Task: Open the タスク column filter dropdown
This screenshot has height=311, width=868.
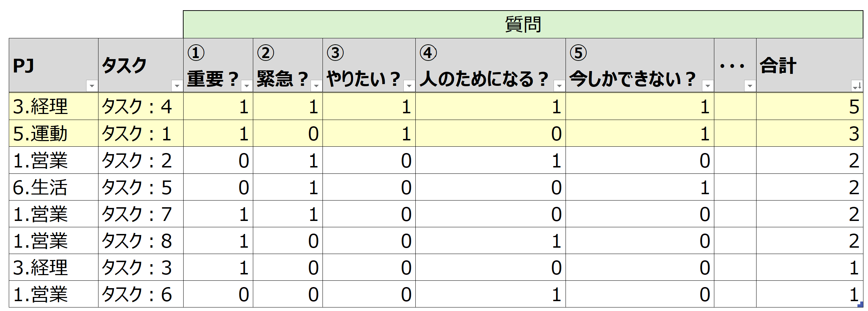Action: point(177,85)
